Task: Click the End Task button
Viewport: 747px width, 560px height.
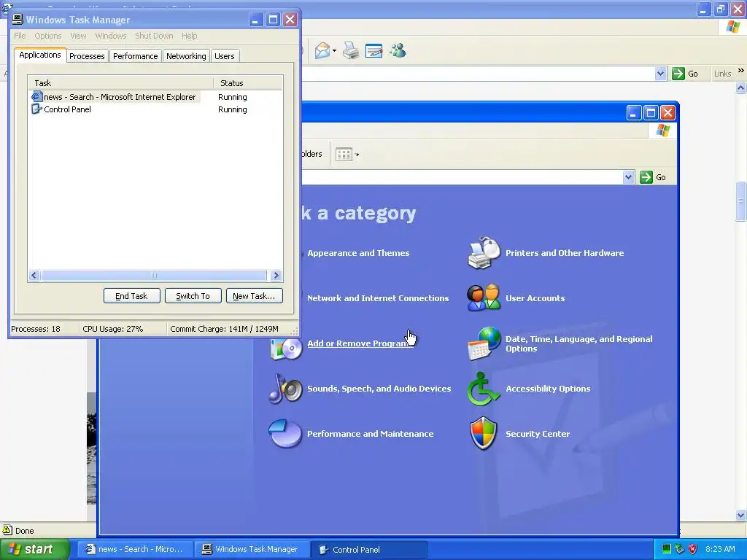Action: point(131,296)
